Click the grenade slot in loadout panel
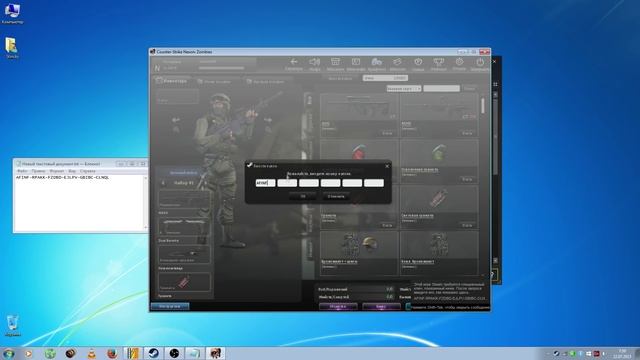 pyautogui.click(x=184, y=282)
